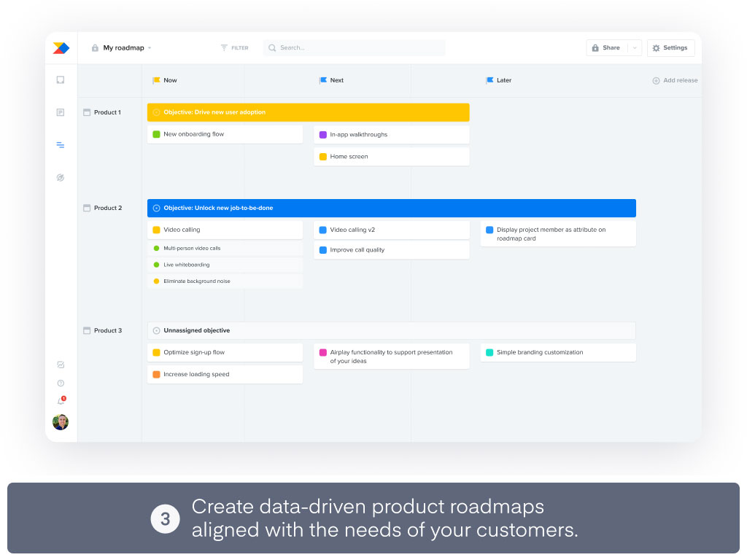Click the target insights icon in the sidebar

click(x=61, y=177)
